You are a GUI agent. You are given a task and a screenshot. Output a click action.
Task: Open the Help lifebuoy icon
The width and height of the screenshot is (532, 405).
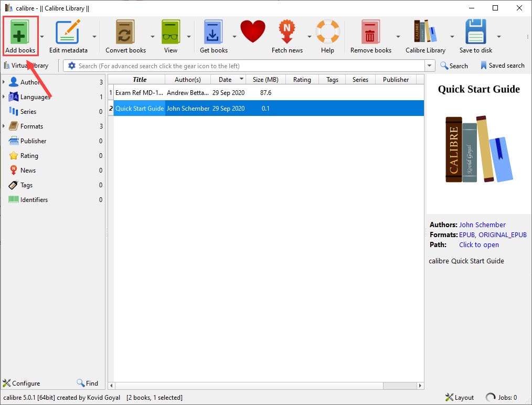tap(328, 32)
